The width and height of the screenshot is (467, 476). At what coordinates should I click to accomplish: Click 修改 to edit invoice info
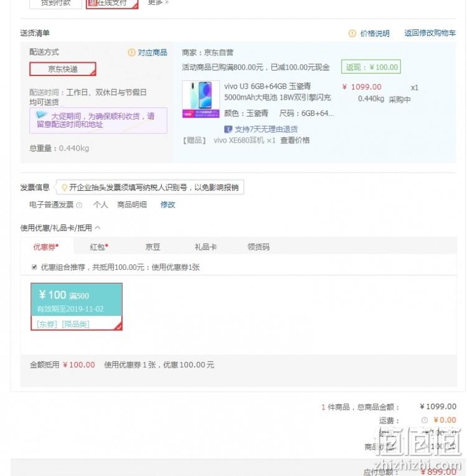167,204
